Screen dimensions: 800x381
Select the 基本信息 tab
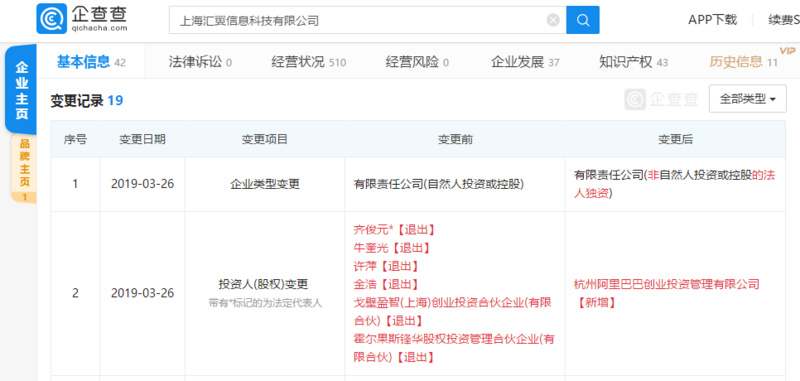tap(91, 62)
